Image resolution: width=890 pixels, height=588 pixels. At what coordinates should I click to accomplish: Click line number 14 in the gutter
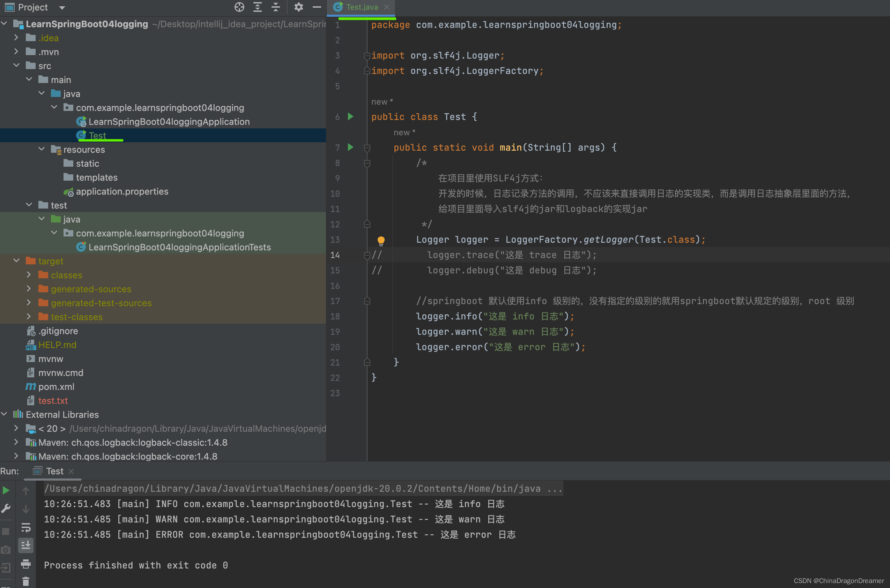pyautogui.click(x=335, y=255)
